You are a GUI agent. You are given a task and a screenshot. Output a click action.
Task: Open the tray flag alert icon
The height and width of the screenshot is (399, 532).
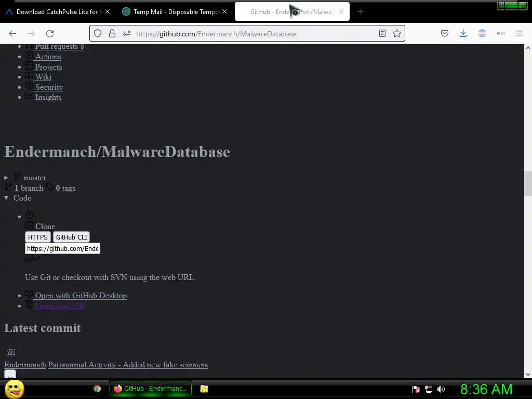[416, 389]
